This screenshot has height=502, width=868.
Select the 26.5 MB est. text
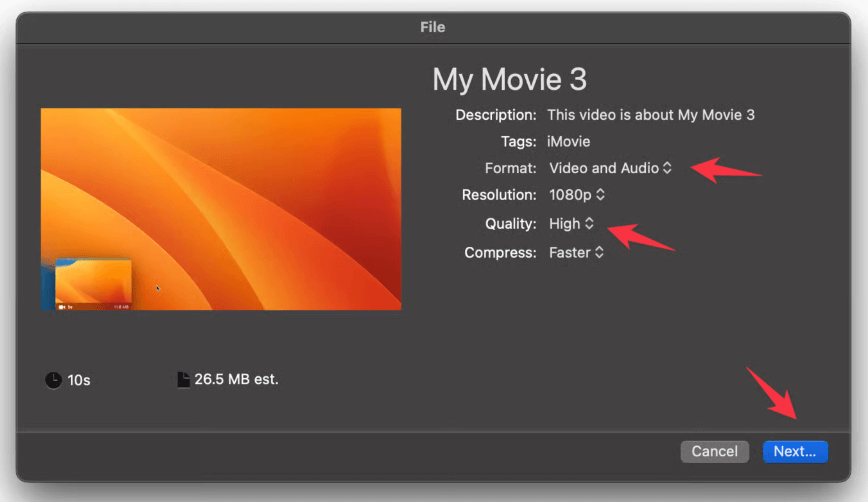tap(236, 379)
